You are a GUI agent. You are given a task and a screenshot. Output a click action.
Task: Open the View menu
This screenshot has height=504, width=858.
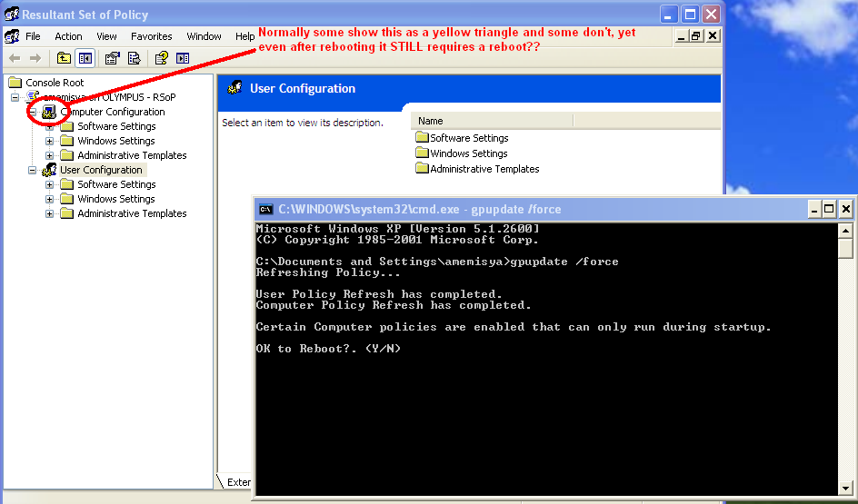[x=106, y=36]
